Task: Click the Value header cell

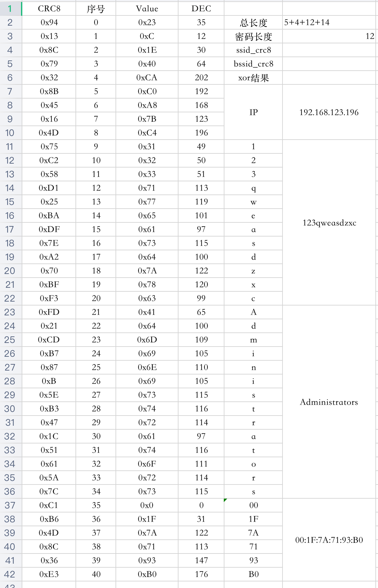Action: pos(147,9)
